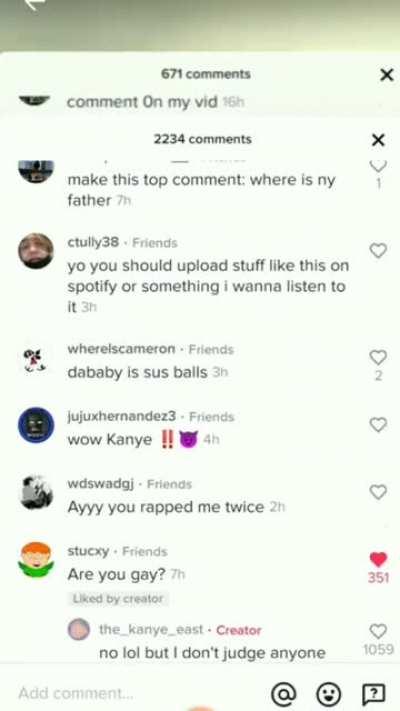Unlike stucxy's comment with red heart
The width and height of the screenshot is (400, 711).
(x=378, y=560)
